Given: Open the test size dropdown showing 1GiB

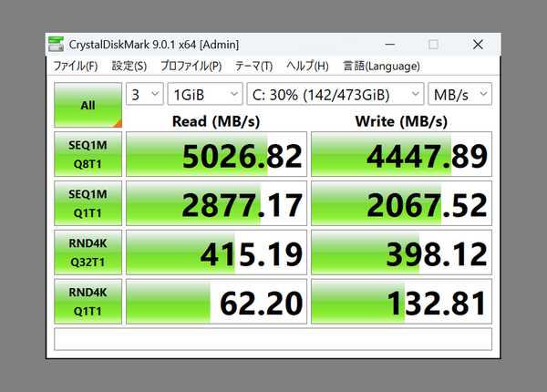Looking at the screenshot, I should [x=205, y=94].
